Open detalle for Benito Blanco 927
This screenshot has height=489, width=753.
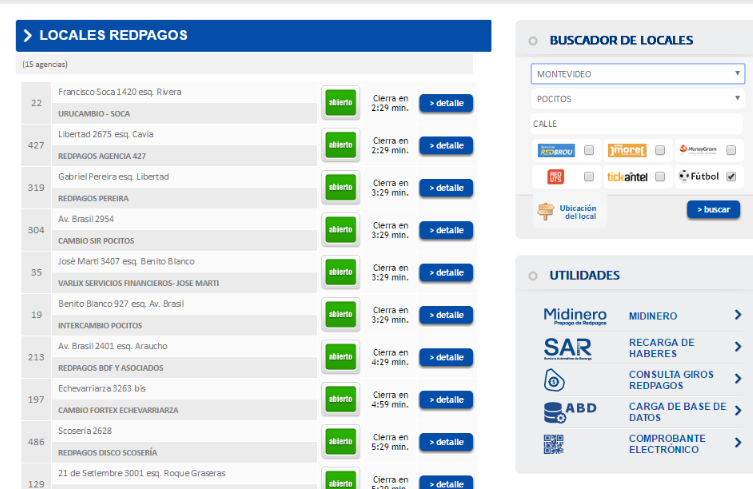[x=446, y=315]
